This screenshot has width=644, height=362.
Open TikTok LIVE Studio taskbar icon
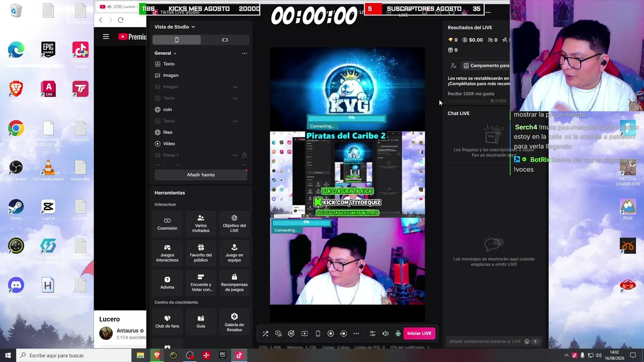(x=239, y=355)
